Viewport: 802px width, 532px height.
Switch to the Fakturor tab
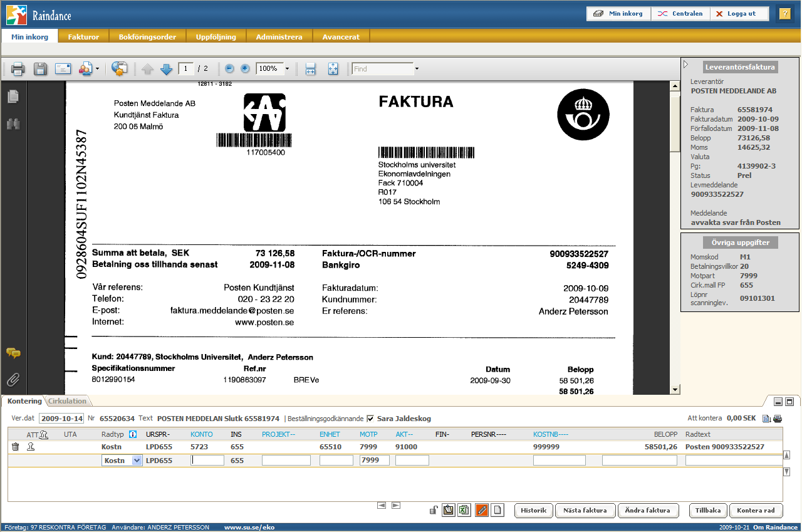pos(83,37)
